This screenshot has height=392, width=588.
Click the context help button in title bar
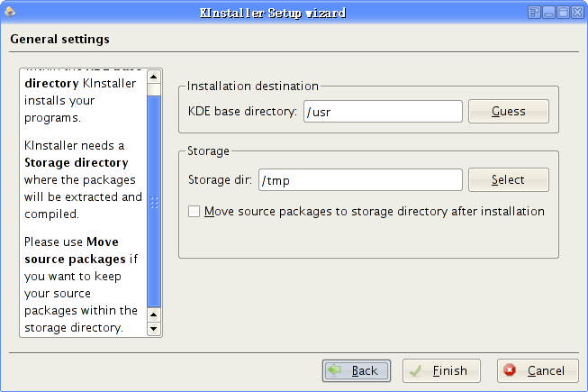[534, 13]
